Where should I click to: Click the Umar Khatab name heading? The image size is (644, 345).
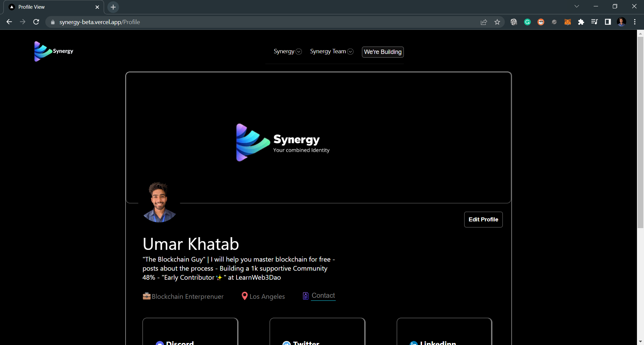[191, 244]
